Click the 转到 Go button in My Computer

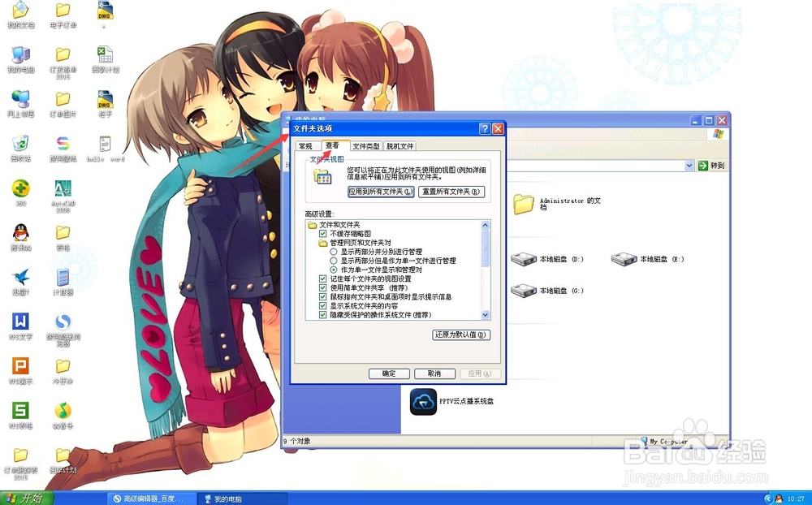711,166
